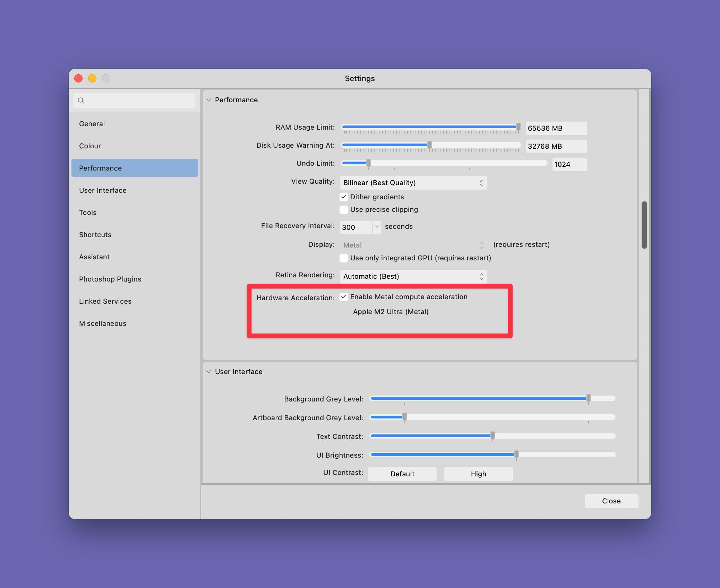Click the Close button
This screenshot has width=720, height=588.
tap(611, 501)
